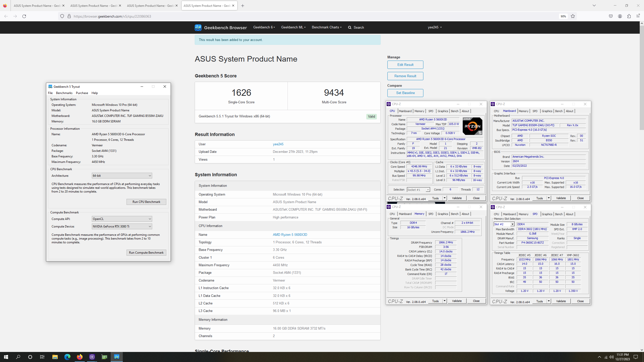Viewport: 644px width, 362px height.
Task: Open the Compute API OpenCL dropdown
Action: [122, 219]
